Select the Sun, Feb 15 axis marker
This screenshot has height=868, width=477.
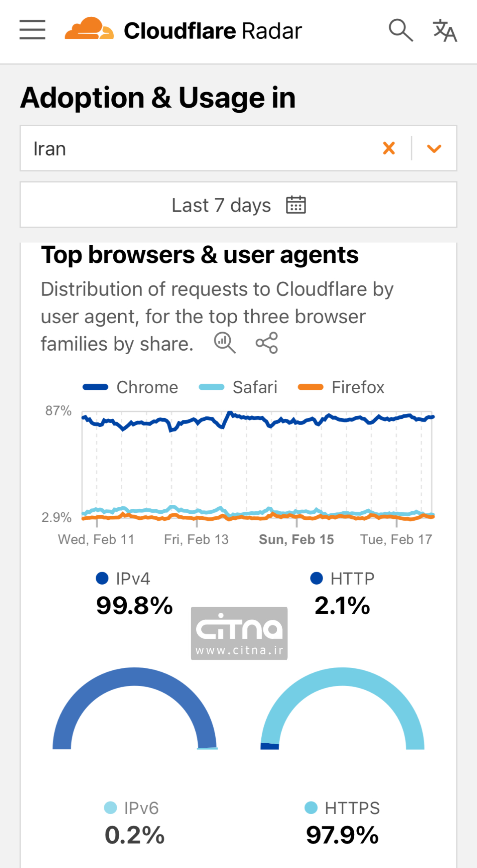(x=296, y=539)
